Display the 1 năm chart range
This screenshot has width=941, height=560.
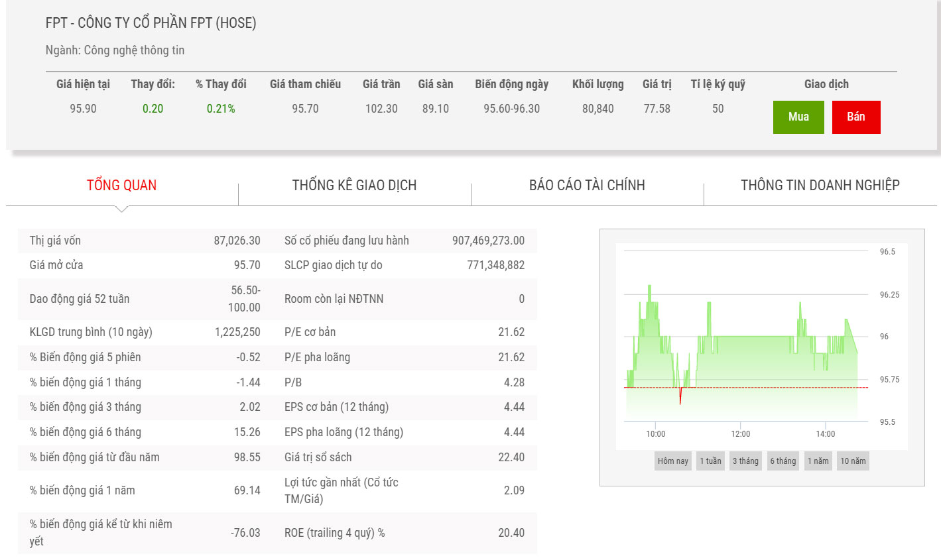pos(818,461)
